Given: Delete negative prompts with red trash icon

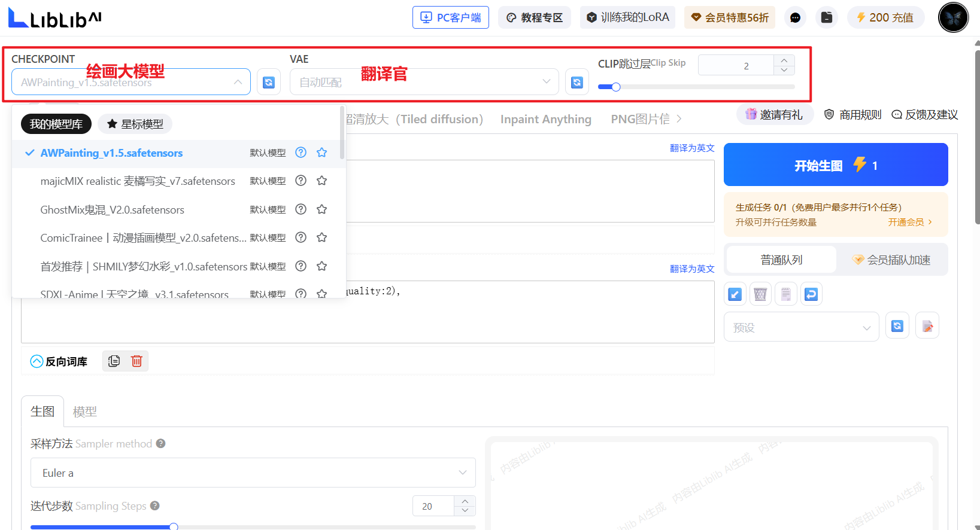Looking at the screenshot, I should 136,361.
